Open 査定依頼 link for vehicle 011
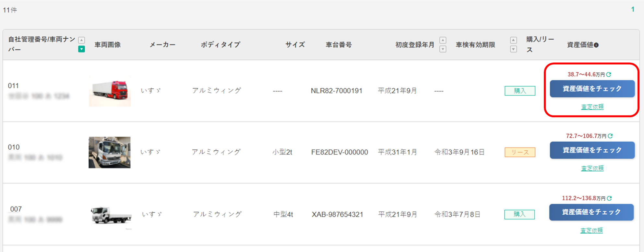Image resolution: width=644 pixels, height=252 pixels. point(592,107)
